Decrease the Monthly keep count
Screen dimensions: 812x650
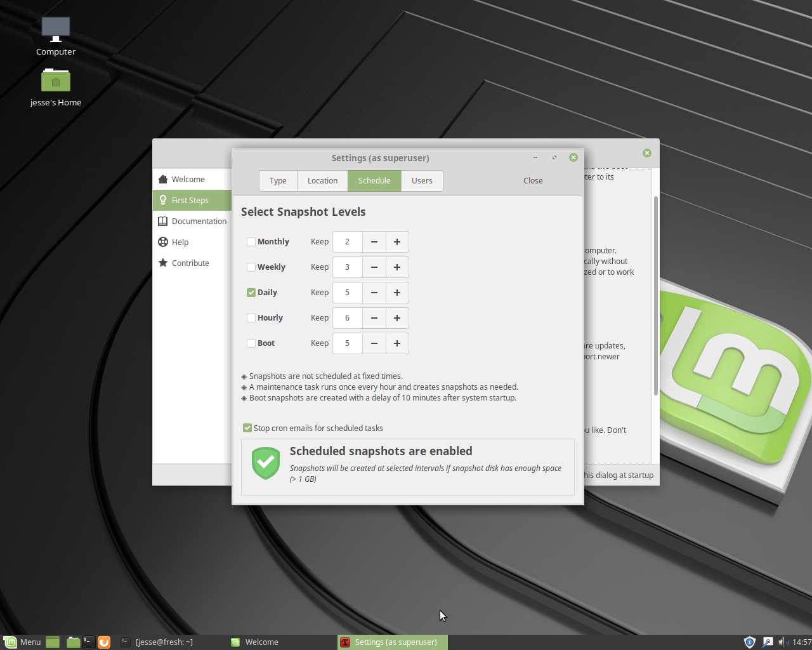coord(374,242)
